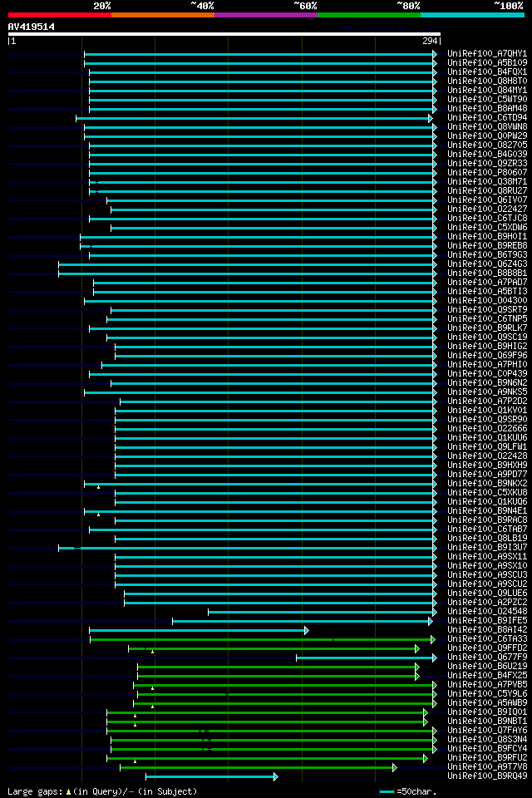Select label UniRef100_B9N4E1
Image resolution: width=532 pixels, height=798 pixels.
coord(487,511)
